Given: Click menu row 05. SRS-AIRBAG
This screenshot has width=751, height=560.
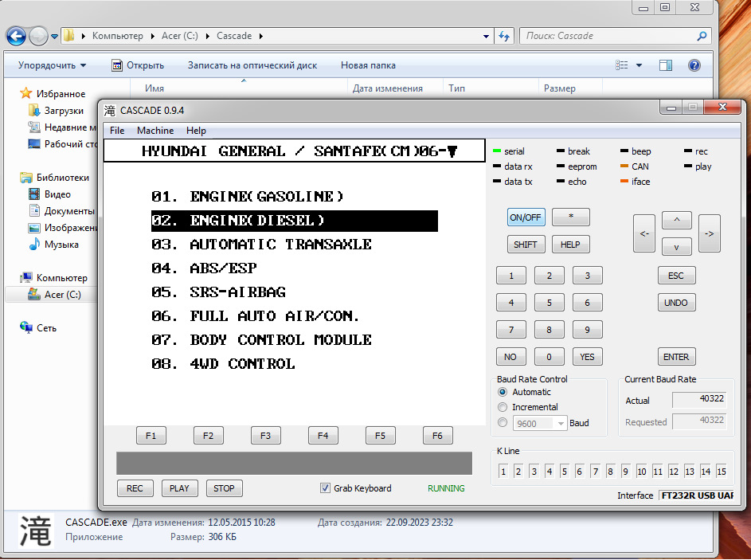Looking at the screenshot, I should [294, 292].
